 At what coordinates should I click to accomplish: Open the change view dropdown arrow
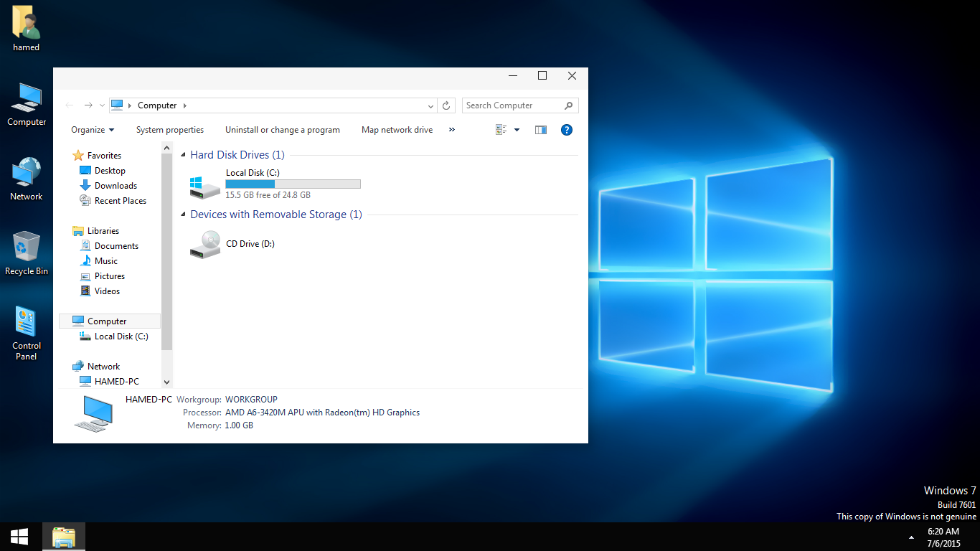(517, 130)
